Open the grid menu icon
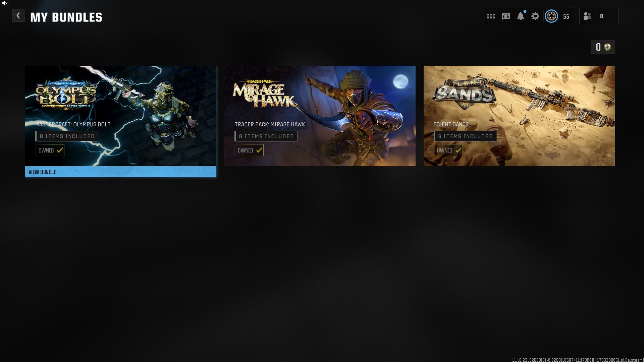Screen dimensions: 644x362 [491, 16]
